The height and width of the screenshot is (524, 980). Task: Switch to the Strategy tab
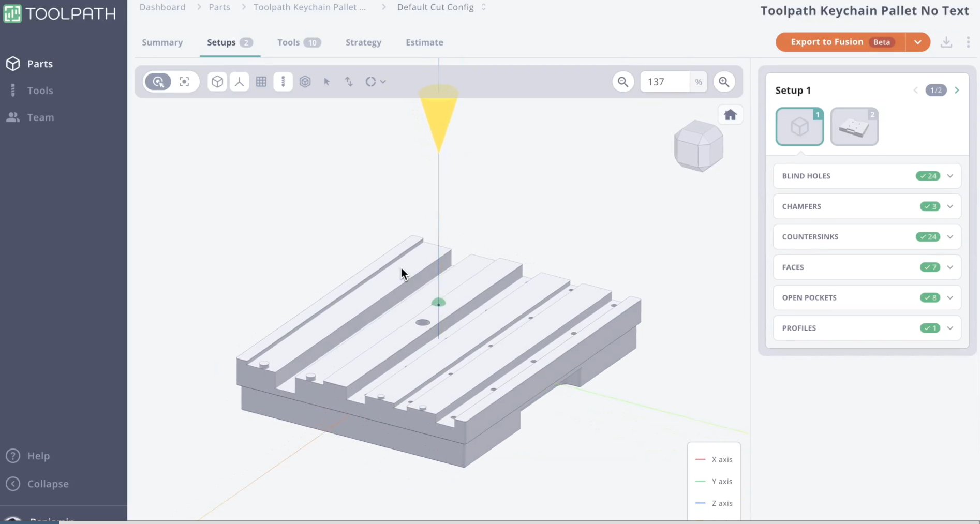click(x=363, y=42)
